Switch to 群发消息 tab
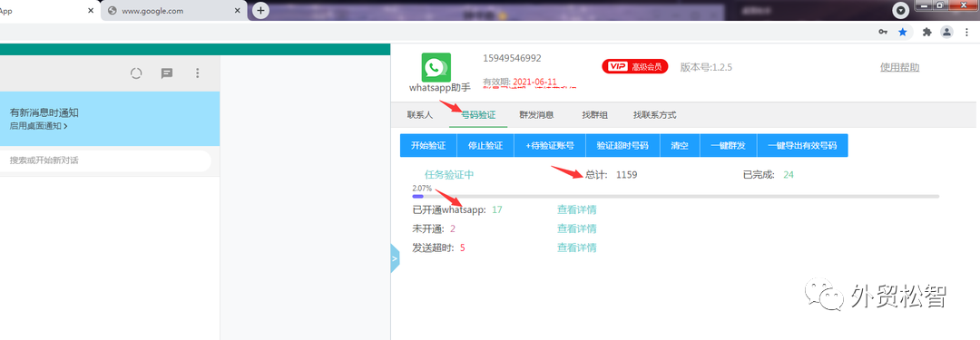 [536, 115]
